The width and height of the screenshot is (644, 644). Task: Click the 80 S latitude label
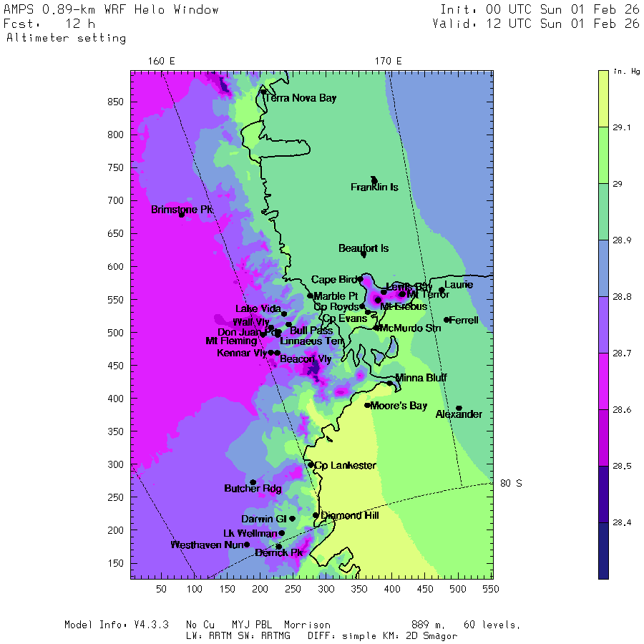tap(511, 484)
